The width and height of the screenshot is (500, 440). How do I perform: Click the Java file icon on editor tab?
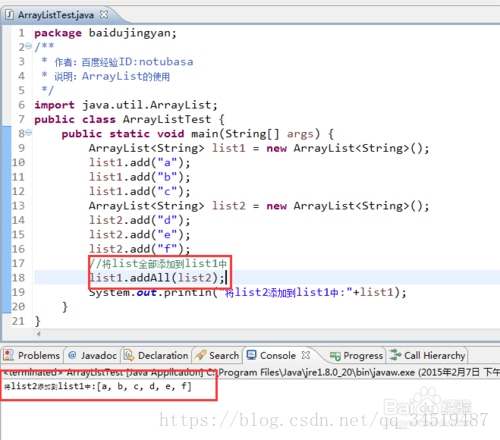point(9,15)
